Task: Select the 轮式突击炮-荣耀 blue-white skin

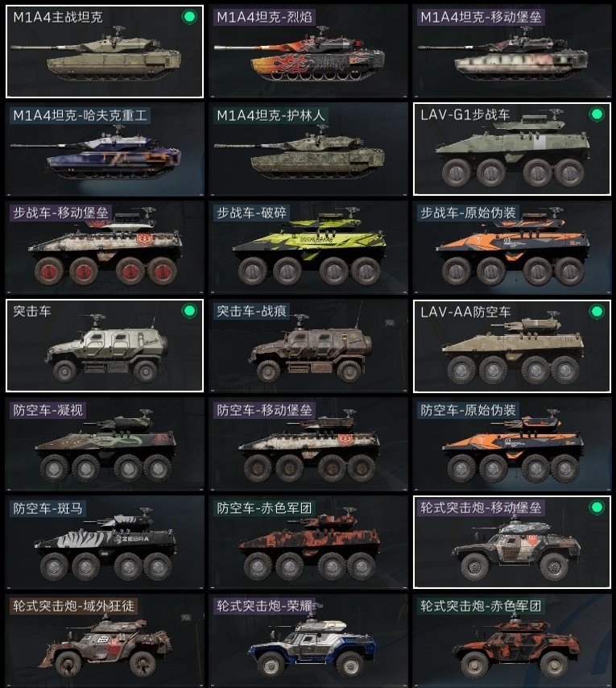Action: click(308, 640)
